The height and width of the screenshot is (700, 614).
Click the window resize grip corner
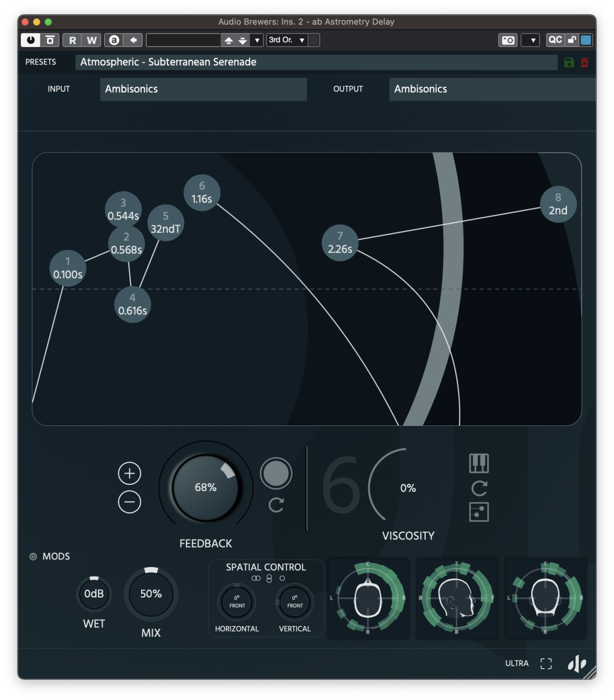[590, 673]
